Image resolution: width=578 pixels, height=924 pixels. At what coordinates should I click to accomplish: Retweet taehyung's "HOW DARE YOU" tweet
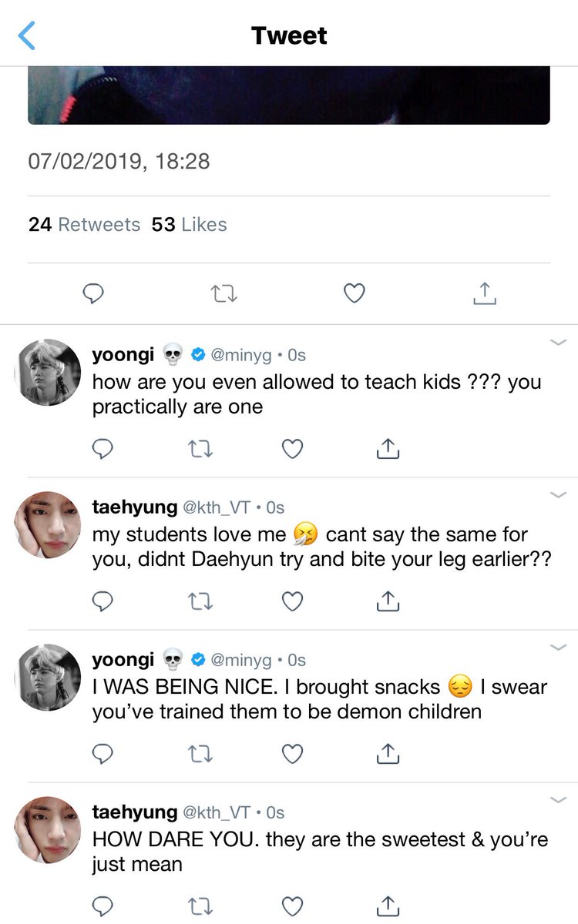[x=201, y=906]
